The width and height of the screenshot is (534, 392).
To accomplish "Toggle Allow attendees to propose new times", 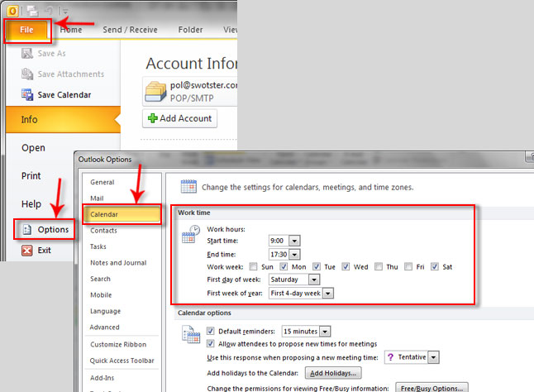I will coord(211,343).
